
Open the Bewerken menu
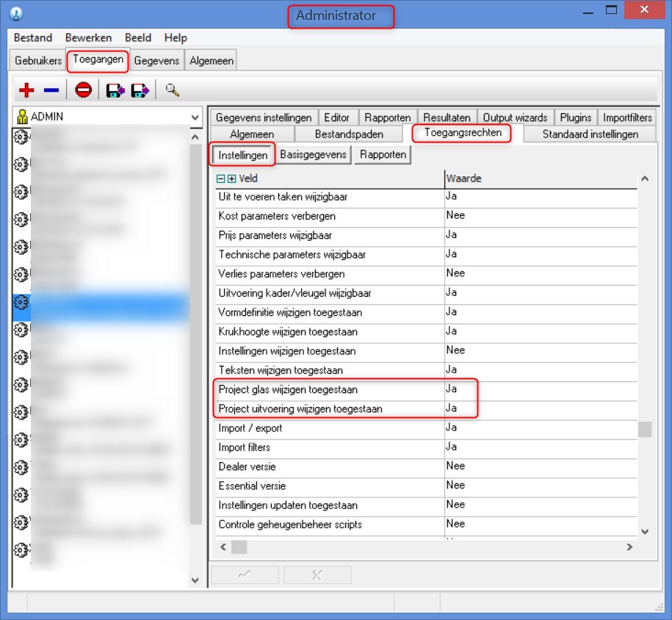[x=88, y=37]
